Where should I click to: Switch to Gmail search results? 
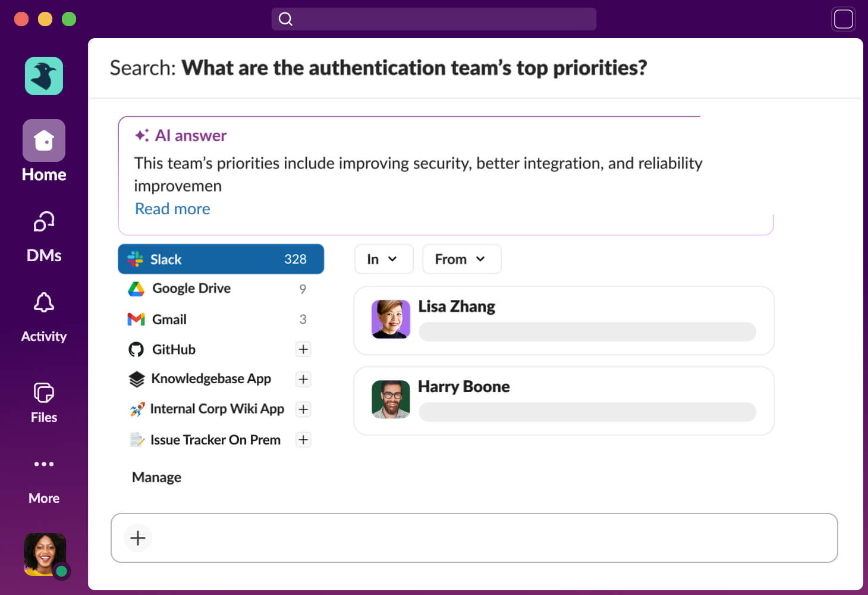[169, 320]
